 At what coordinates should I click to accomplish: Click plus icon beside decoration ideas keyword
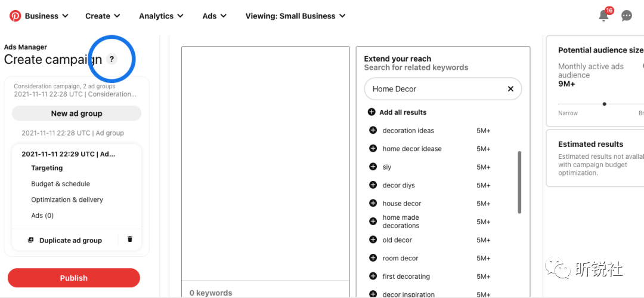[x=373, y=130]
